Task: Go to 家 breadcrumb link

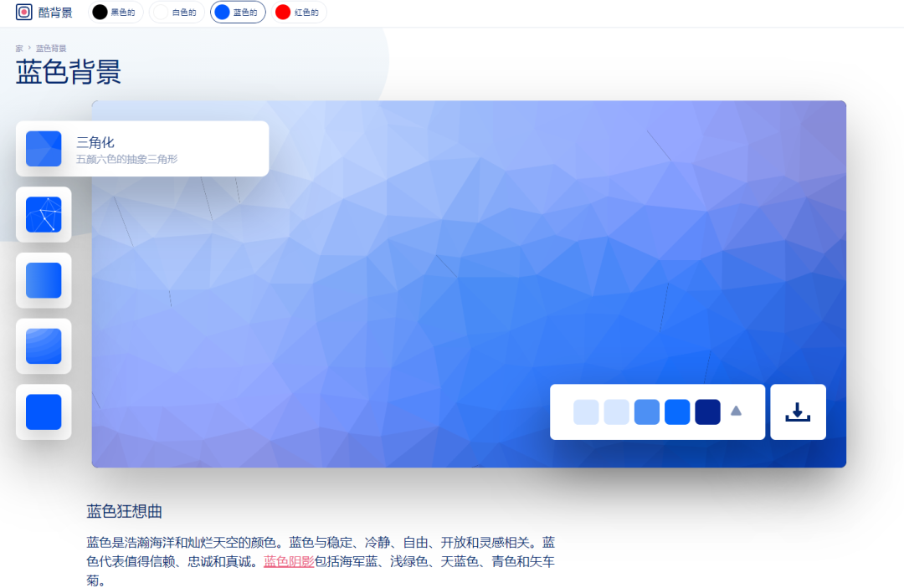Action: 19,49
